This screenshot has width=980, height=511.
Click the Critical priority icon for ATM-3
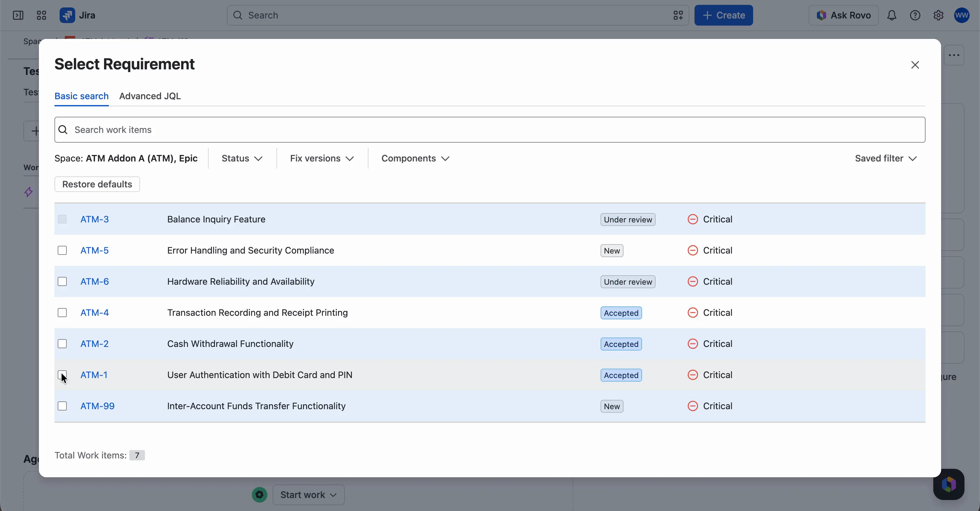693,219
